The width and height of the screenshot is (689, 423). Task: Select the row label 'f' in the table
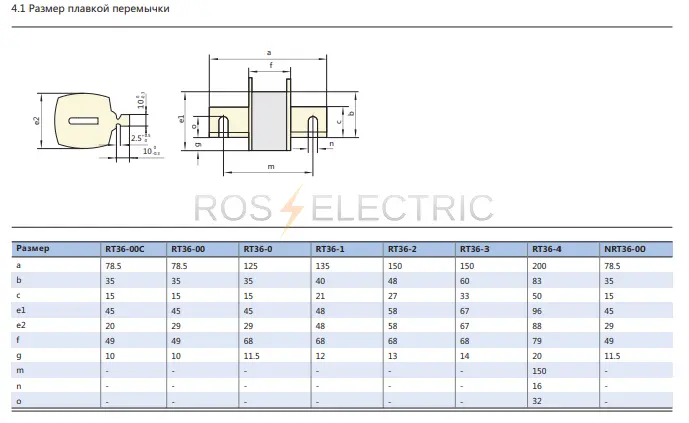[18, 340]
